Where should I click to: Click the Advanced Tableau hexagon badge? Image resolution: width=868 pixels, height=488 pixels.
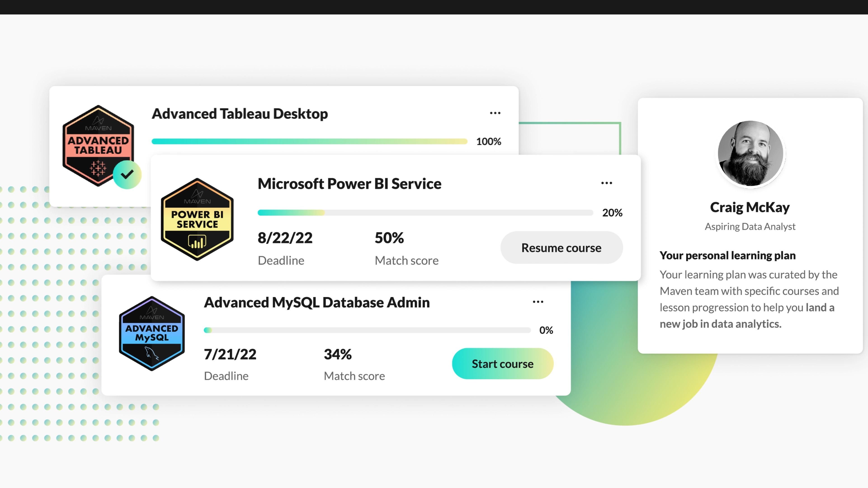click(98, 145)
